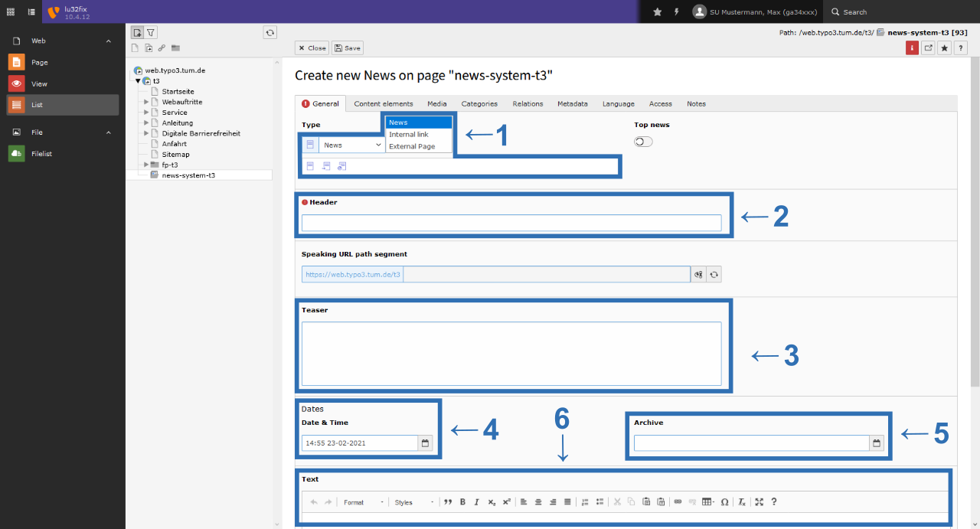The width and height of the screenshot is (980, 529).
Task: Maximize the Text editor
Action: 759,502
